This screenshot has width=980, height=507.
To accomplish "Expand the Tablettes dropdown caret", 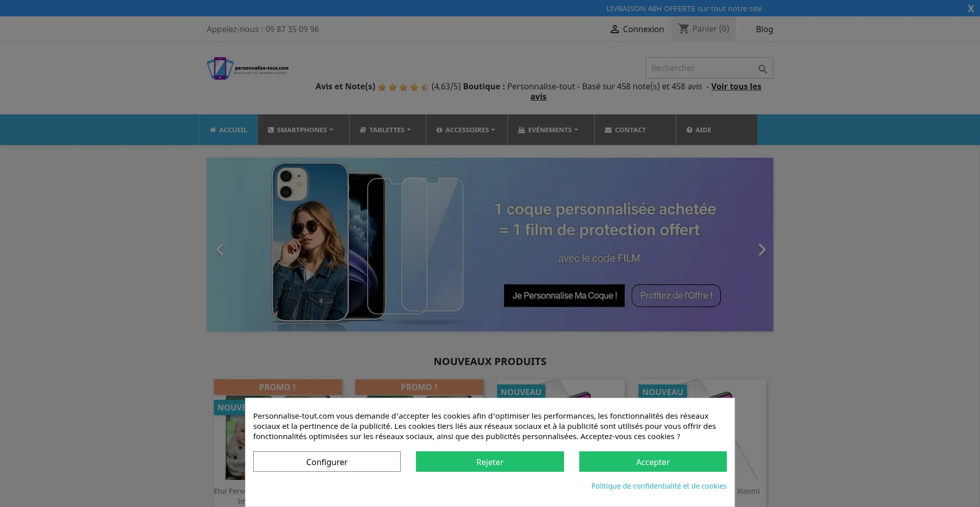I will point(409,130).
